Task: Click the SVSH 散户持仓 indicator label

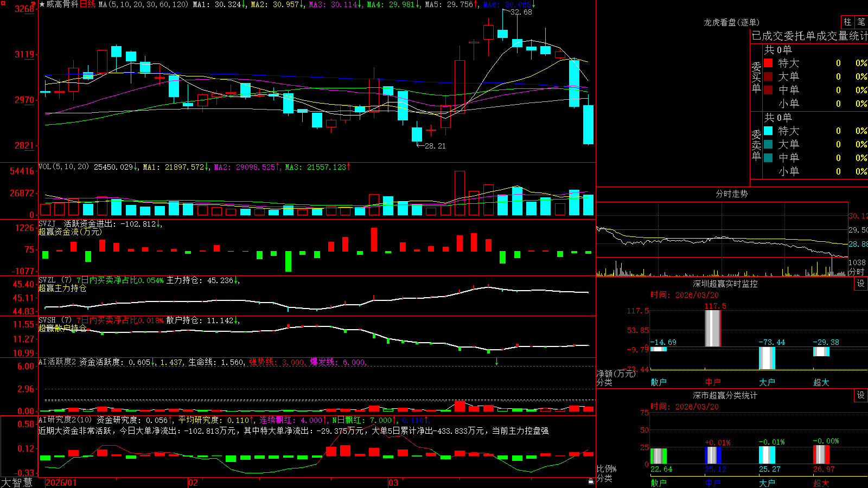Action: [139, 320]
